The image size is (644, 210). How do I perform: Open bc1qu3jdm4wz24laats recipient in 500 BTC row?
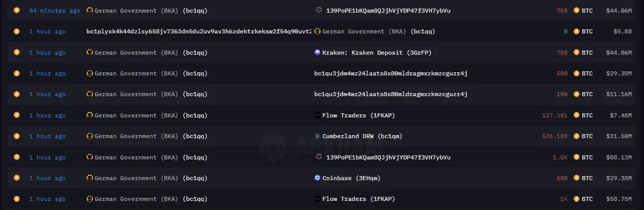pos(391,73)
